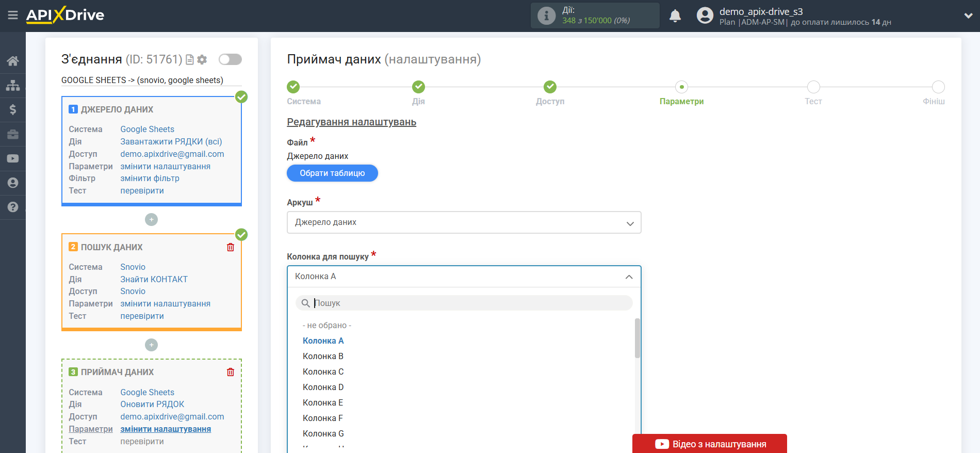
Task: Click the dropdown list scrollbar
Action: pos(638,338)
